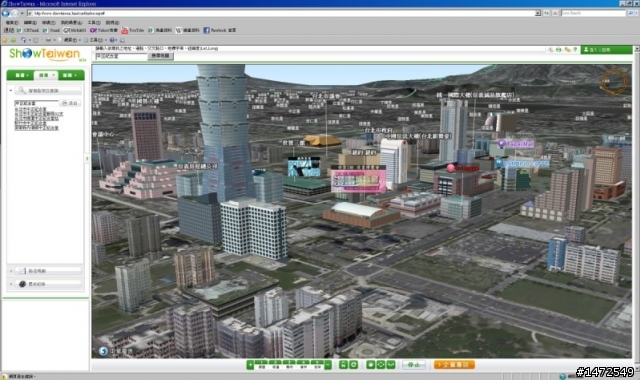Open the first green sidebar tab

[20, 75]
